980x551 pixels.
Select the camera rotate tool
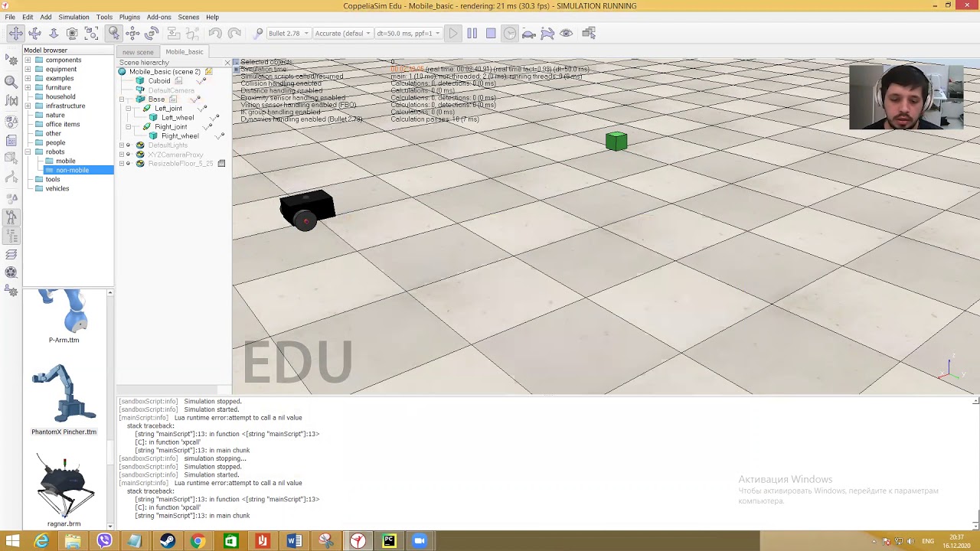click(x=34, y=33)
